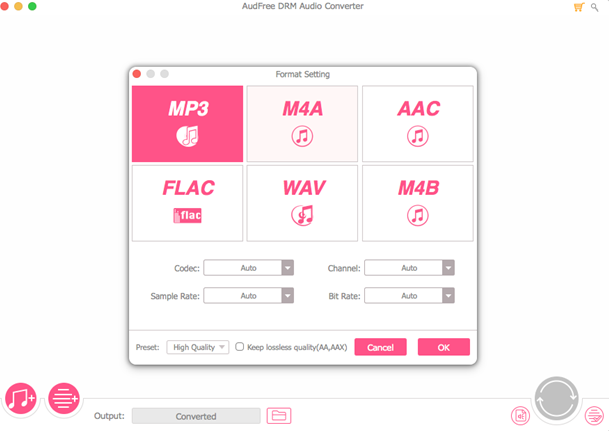Open the audio format settings icon
Image resolution: width=609 pixels, height=431 pixels.
tap(520, 415)
